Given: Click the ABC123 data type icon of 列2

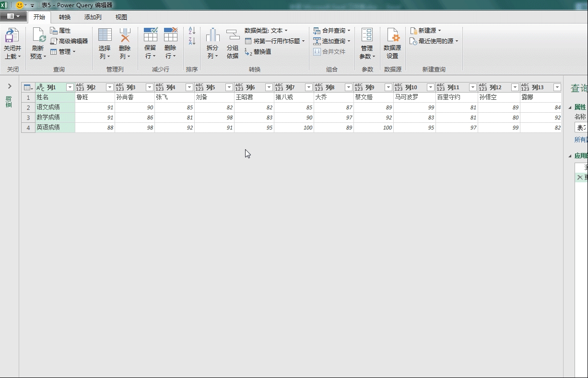Looking at the screenshot, I should coord(80,87).
